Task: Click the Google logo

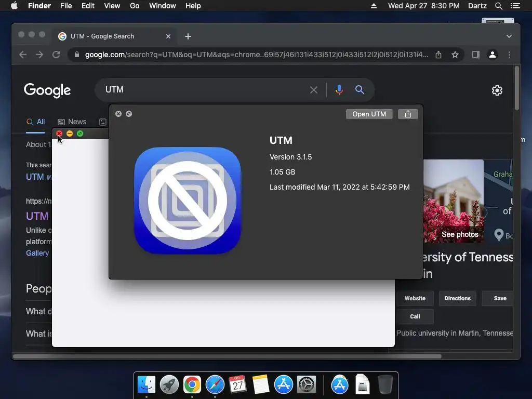Action: pyautogui.click(x=47, y=90)
